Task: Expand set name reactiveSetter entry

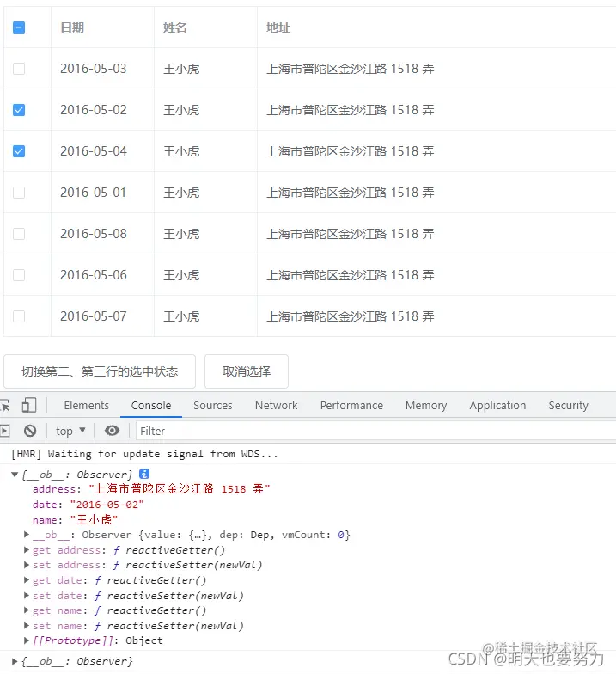Action: 27,626
